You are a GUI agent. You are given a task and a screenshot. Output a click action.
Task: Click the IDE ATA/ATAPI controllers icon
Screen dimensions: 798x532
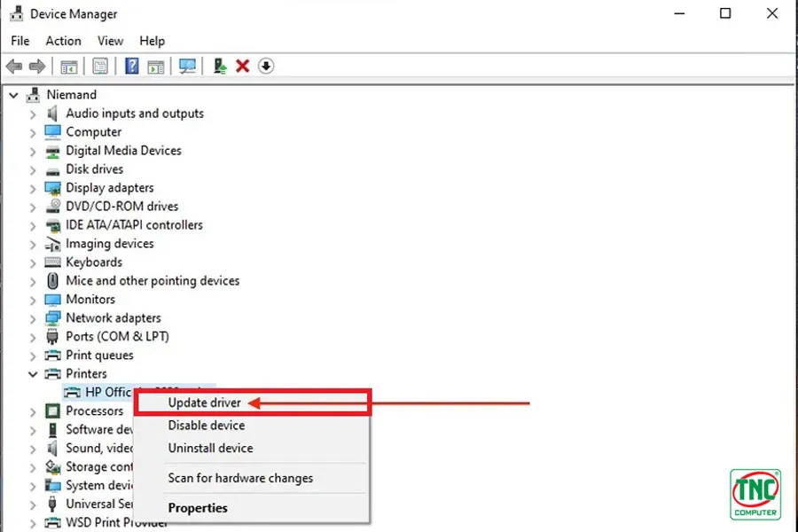53,225
